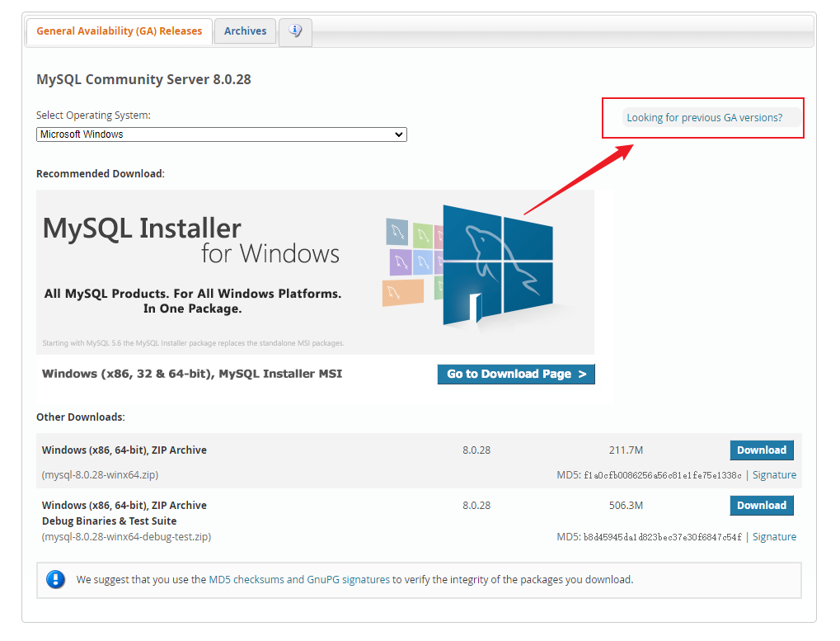Click the MySQL Community Server 8.0.28 heading

pyautogui.click(x=143, y=79)
